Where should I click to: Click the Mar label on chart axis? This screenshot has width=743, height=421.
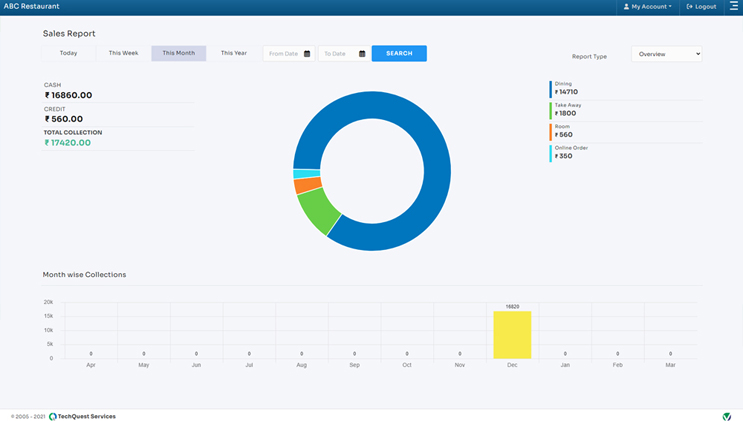[670, 365]
